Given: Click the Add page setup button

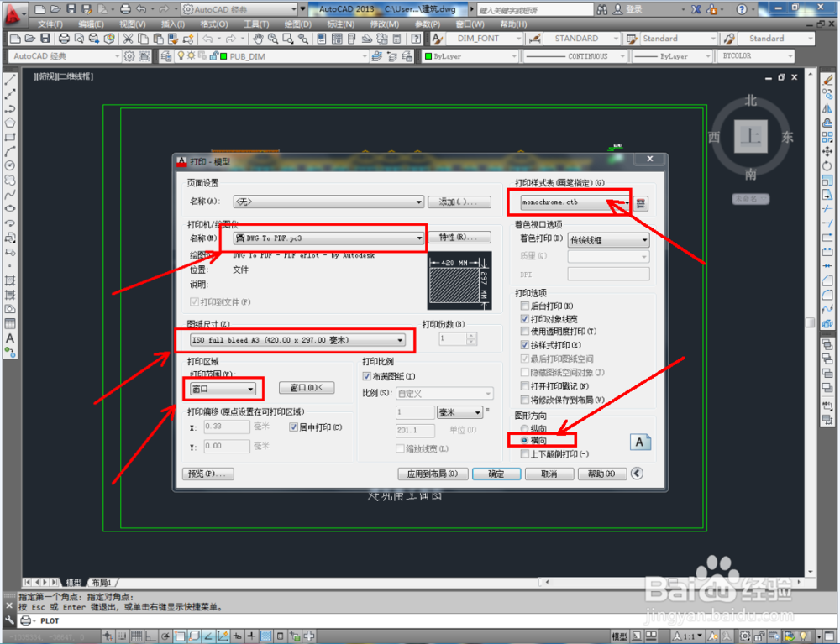Looking at the screenshot, I should tap(459, 202).
